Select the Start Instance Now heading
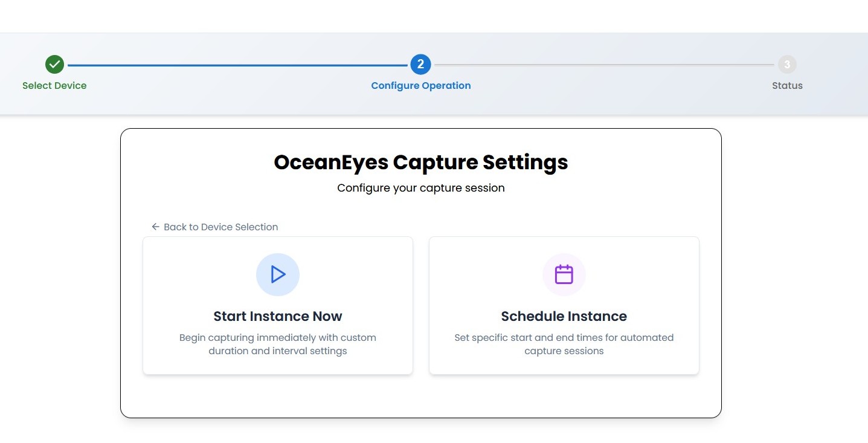 coord(278,316)
